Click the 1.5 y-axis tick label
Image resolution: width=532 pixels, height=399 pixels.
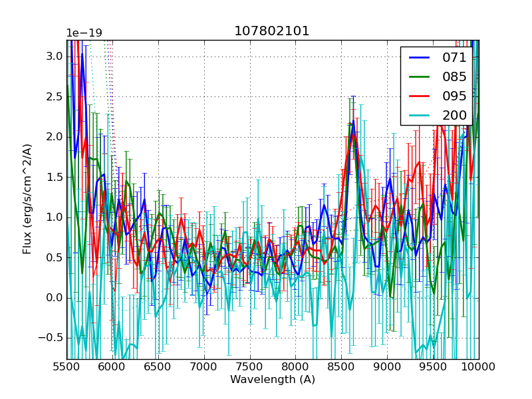point(54,177)
